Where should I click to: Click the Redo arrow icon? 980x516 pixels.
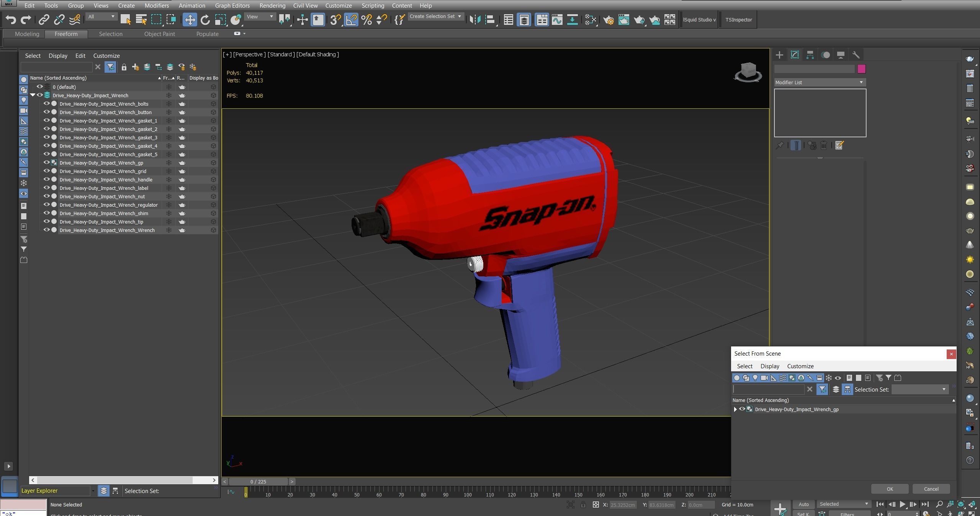(x=26, y=20)
